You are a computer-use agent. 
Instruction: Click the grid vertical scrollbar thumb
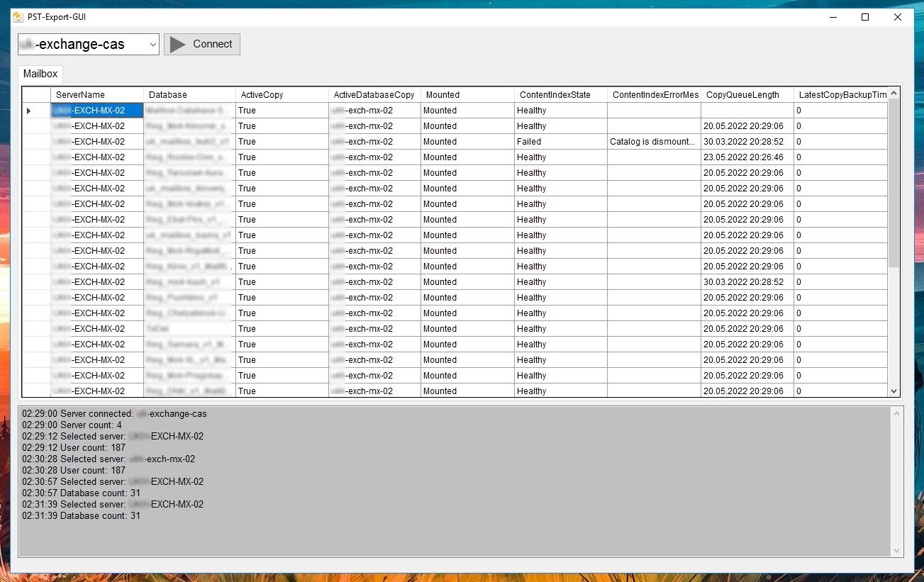click(894, 183)
